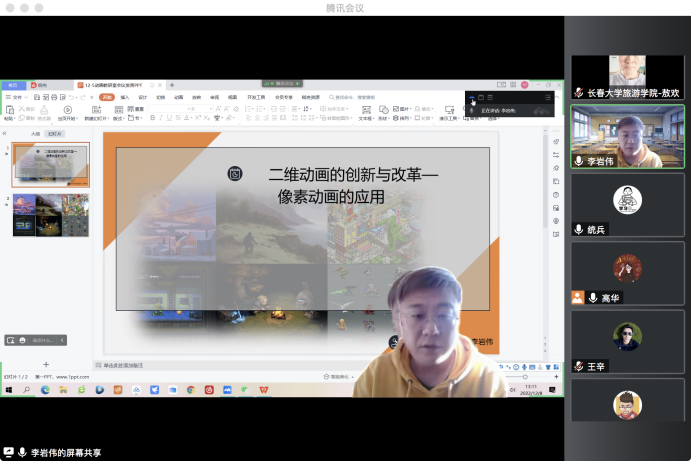The image size is (691, 461).
Task: Toggle Bold formatting
Action: (x=152, y=118)
